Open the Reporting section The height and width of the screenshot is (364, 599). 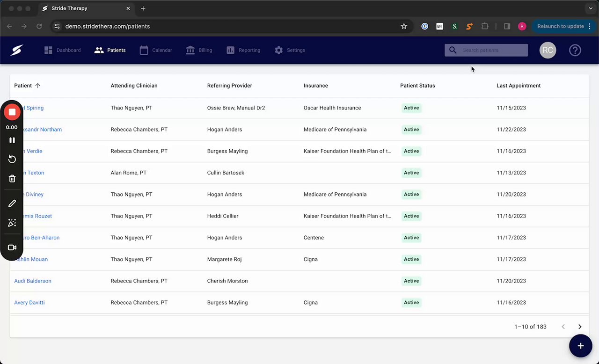[243, 50]
